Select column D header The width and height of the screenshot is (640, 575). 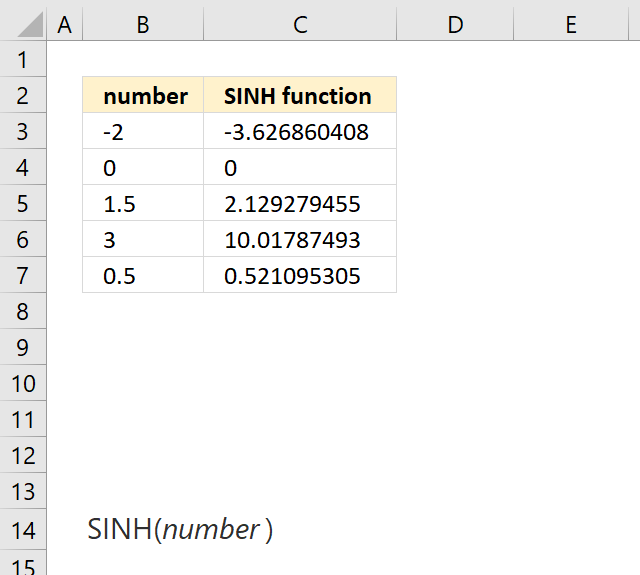(455, 24)
